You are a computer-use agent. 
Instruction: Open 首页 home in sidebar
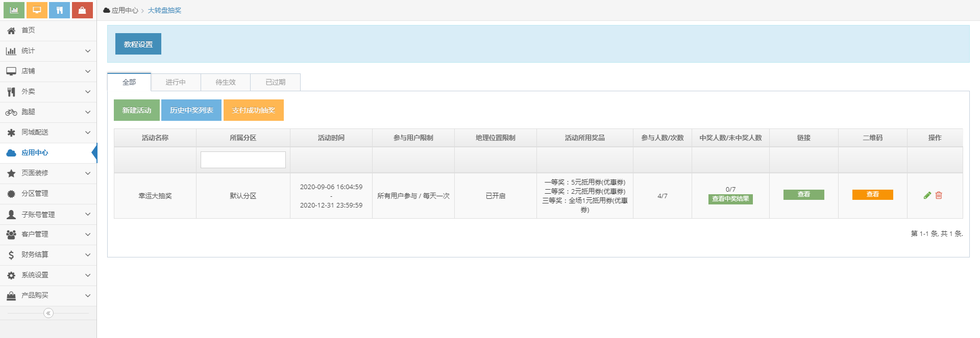coord(28,31)
